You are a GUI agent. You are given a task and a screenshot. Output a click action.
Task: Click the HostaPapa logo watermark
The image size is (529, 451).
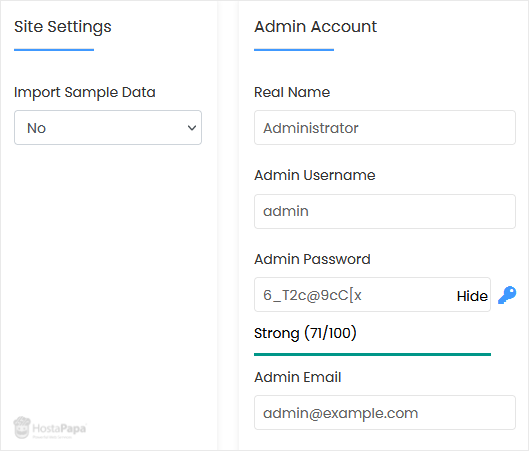pos(50,428)
